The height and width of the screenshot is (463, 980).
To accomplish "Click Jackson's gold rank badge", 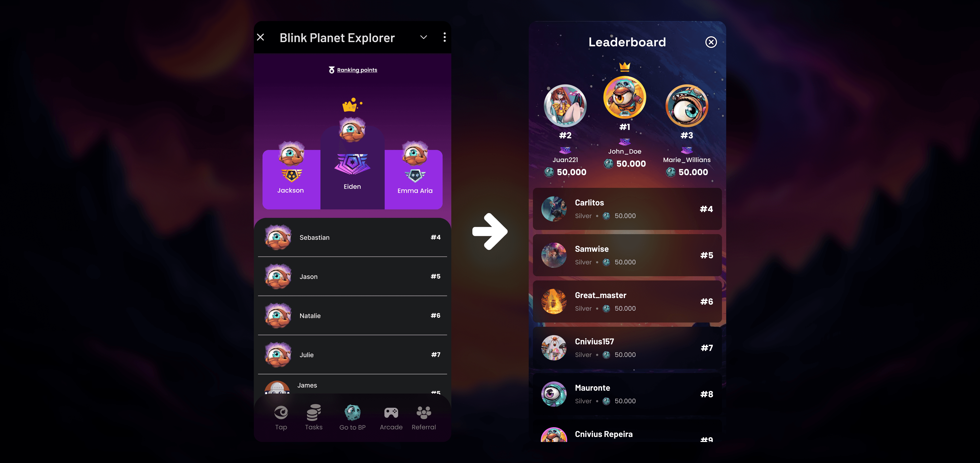I will click(x=291, y=175).
